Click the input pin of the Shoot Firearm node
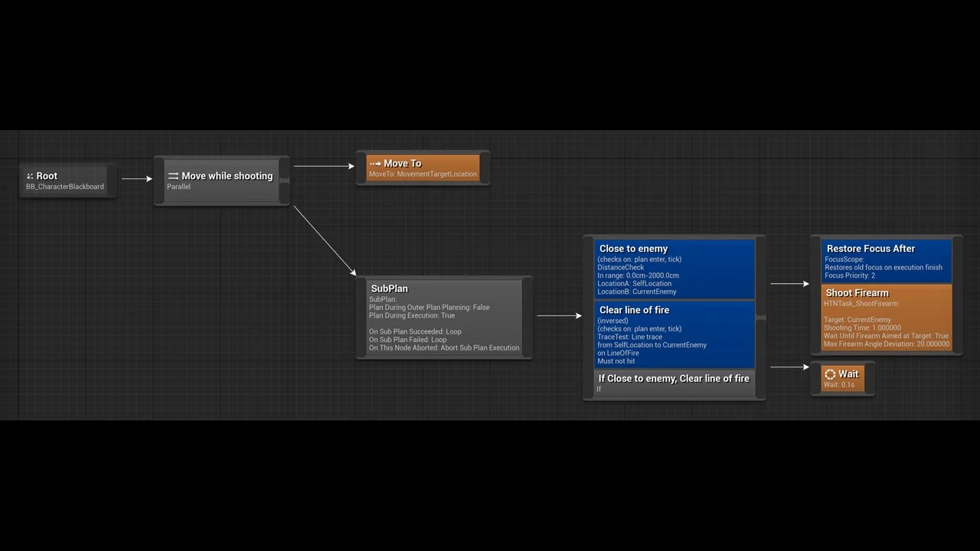The height and width of the screenshot is (551, 980). pos(815,295)
